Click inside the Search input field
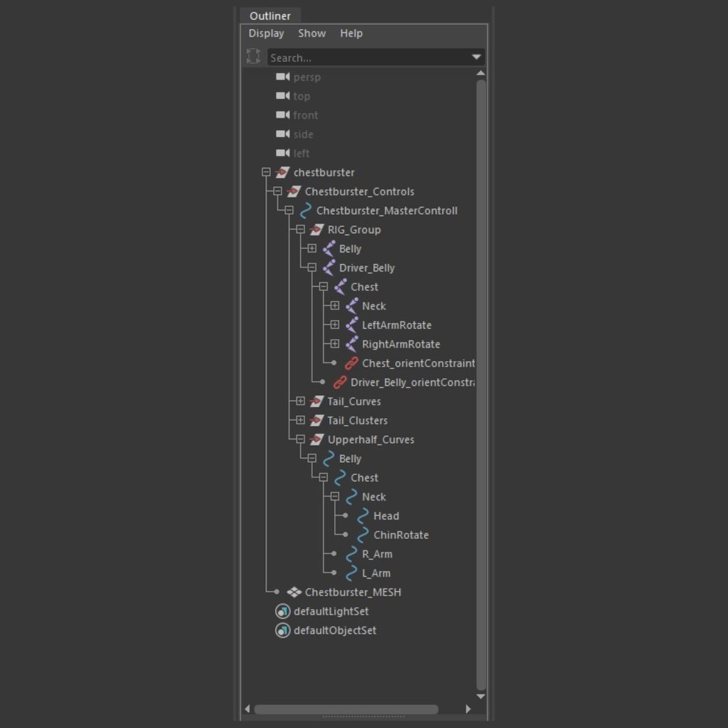The height and width of the screenshot is (728, 728). point(366,58)
